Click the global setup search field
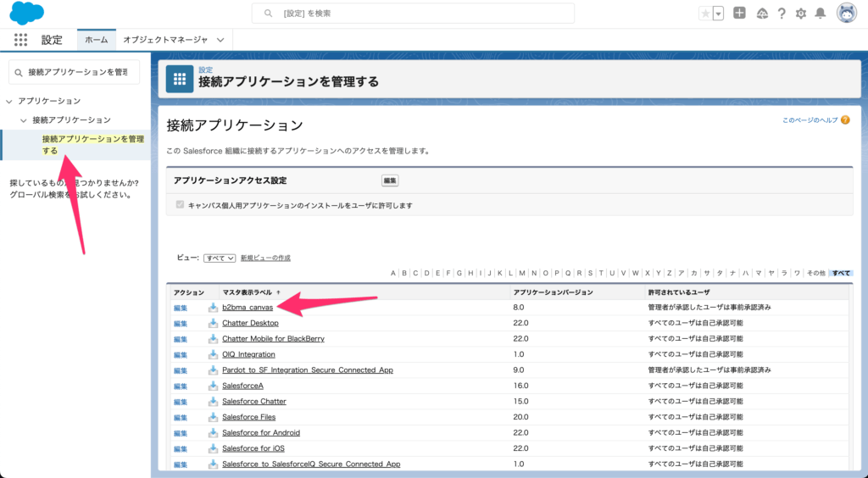The height and width of the screenshot is (478, 868). pyautogui.click(x=413, y=14)
